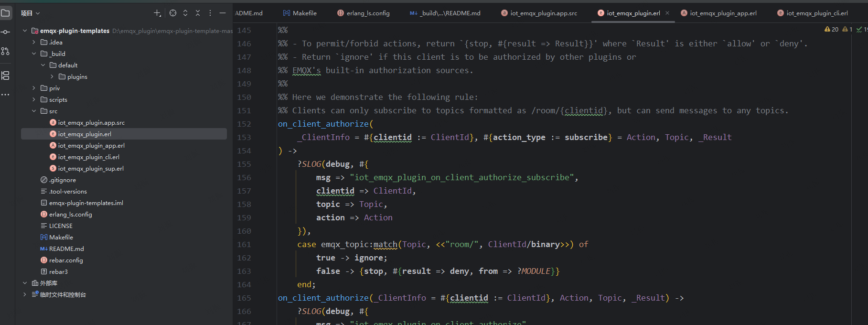Open the Commit tool window icon
This screenshot has height=325, width=868.
tap(5, 32)
